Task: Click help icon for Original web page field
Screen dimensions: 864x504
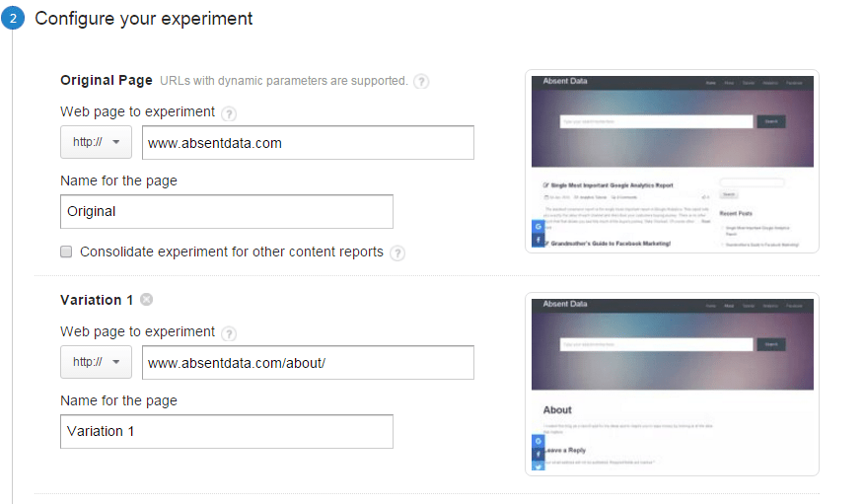Action: [229, 113]
